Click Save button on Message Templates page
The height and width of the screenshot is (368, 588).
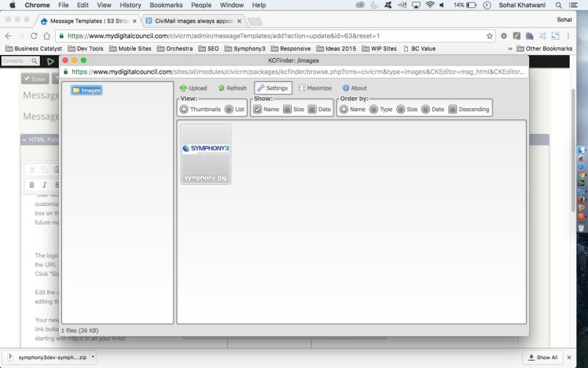point(35,79)
